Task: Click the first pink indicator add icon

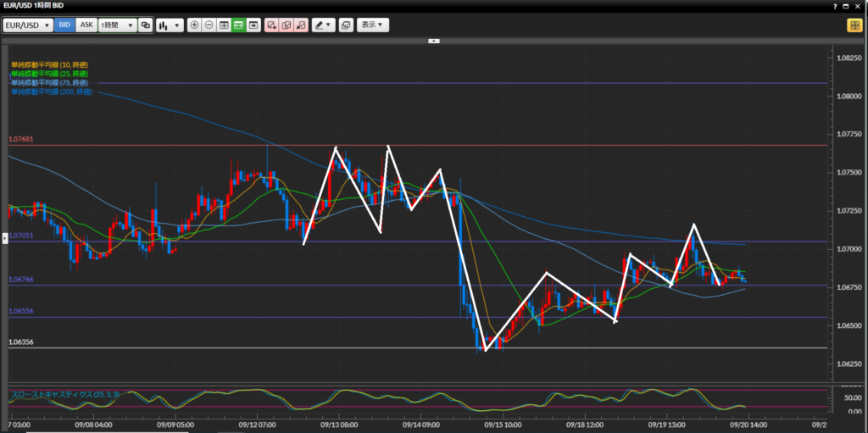Action: coord(271,25)
